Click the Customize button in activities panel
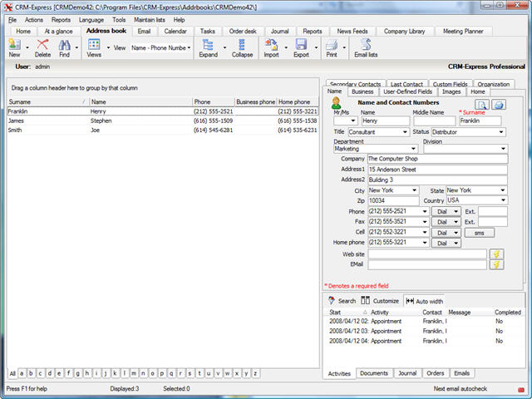Viewport: 532px width, 399px height. pos(380,301)
